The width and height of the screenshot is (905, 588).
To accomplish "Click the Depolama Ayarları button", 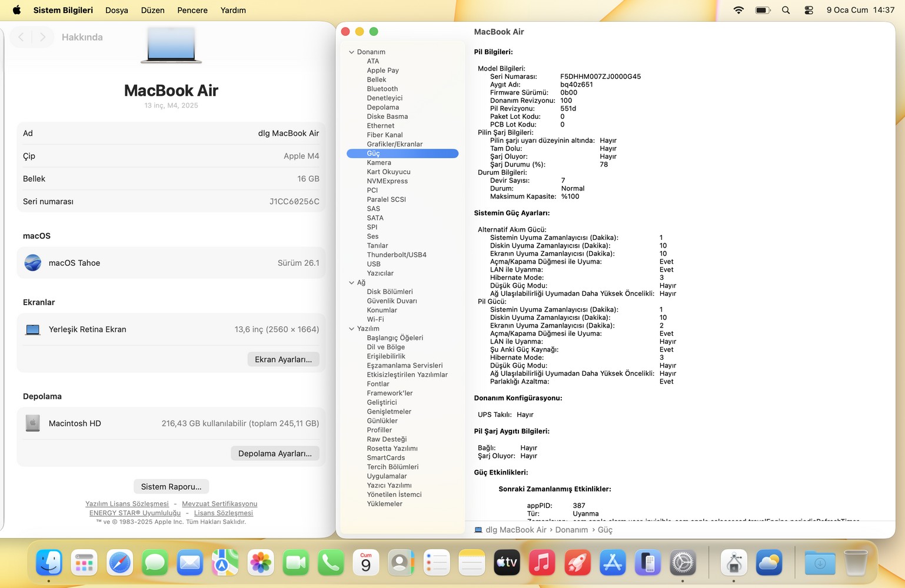I will 275,454.
